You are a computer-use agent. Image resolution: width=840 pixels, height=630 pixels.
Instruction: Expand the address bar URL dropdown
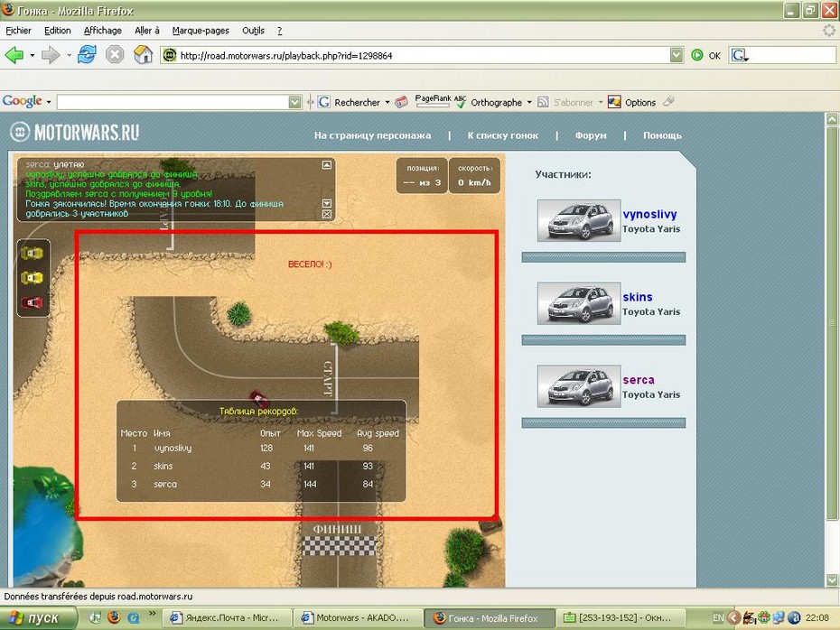(x=677, y=55)
